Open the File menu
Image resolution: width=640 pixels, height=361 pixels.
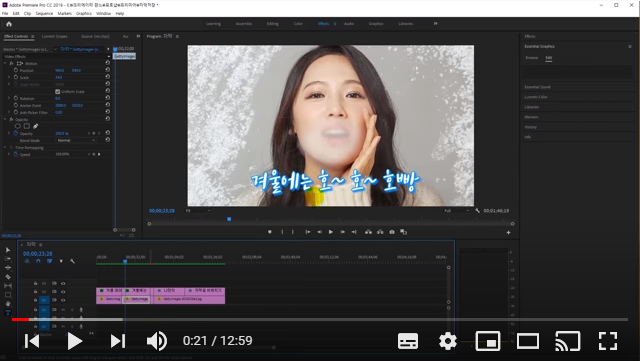(x=5, y=13)
